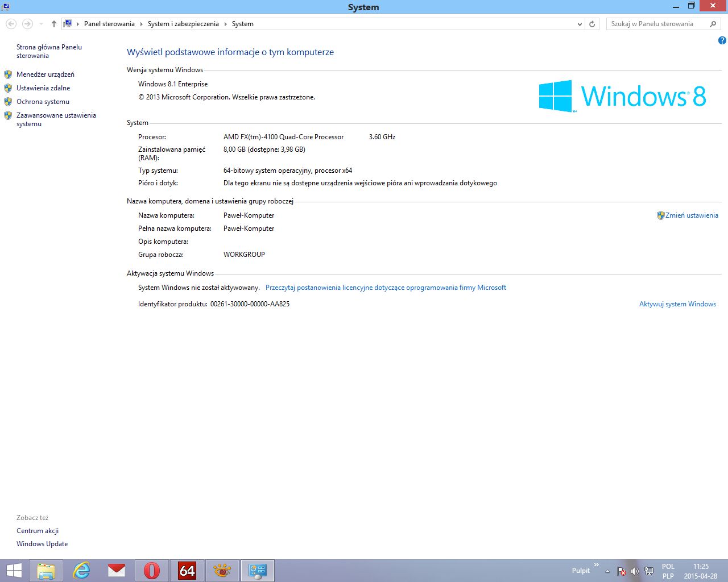Open Menedżer urządzeń link
This screenshot has height=582, width=728.
45,74
